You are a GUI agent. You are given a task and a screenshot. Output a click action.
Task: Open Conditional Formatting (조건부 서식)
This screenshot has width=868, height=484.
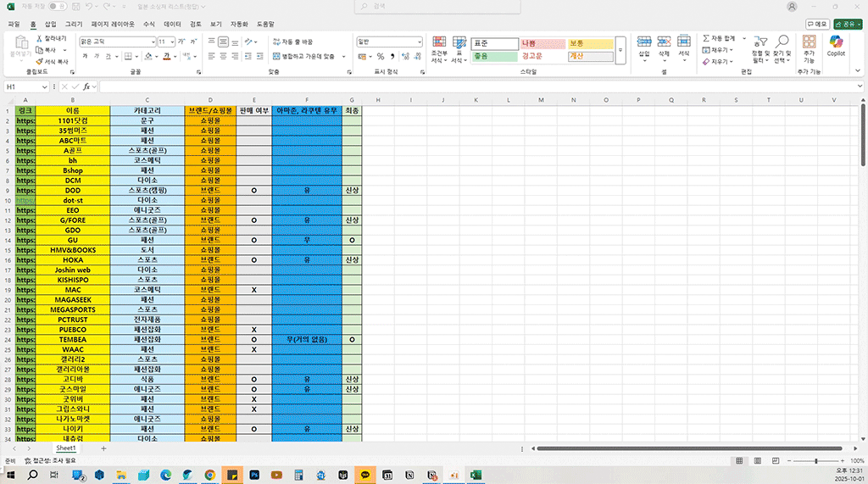coord(438,49)
